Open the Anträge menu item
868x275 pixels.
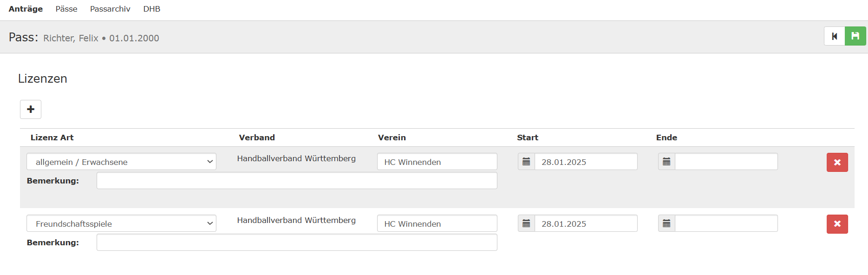[26, 9]
